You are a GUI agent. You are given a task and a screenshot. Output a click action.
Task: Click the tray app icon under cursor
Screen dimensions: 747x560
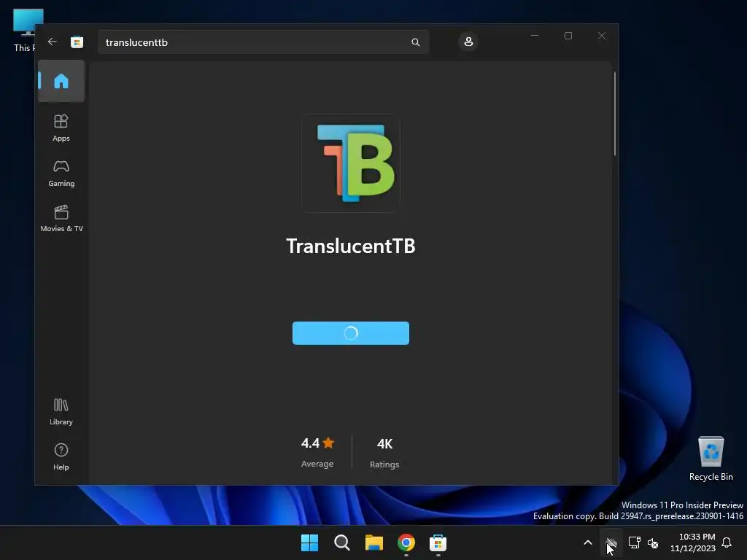(x=611, y=542)
